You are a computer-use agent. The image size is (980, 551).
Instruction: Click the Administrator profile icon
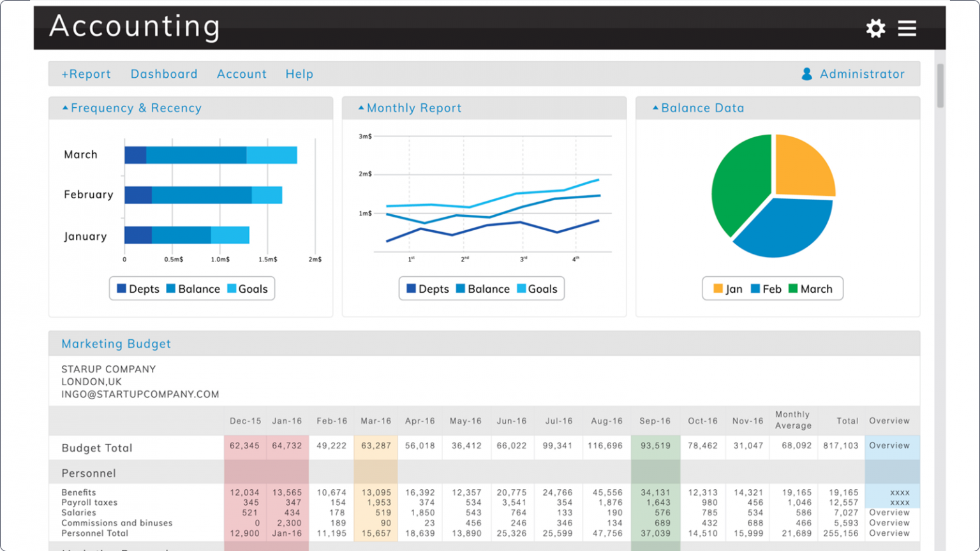click(x=806, y=73)
